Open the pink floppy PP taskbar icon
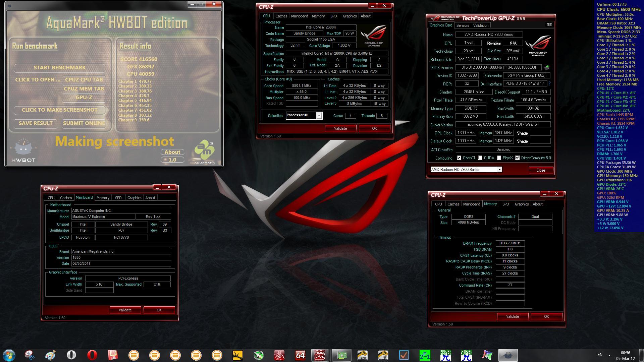 tap(113, 355)
